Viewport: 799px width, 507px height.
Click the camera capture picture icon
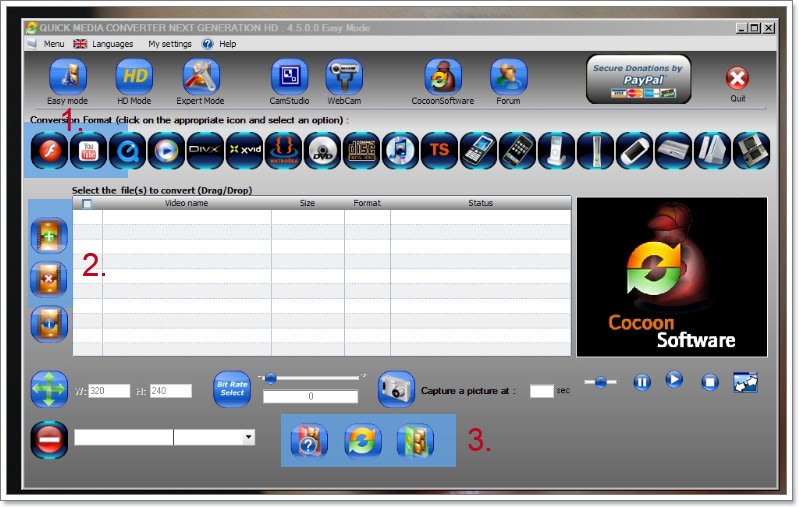click(x=396, y=389)
